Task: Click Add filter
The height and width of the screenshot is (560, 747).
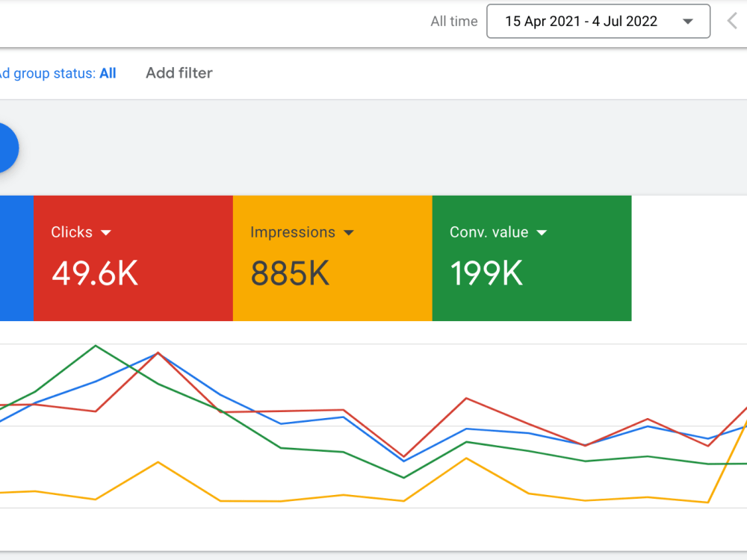Action: tap(179, 73)
